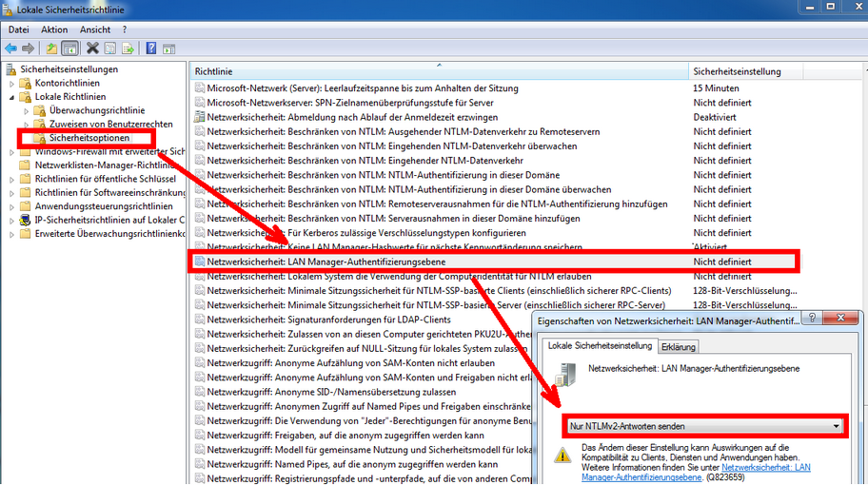This screenshot has width=868, height=485.
Task: Switch to the Erklärung tab
Action: point(678,347)
